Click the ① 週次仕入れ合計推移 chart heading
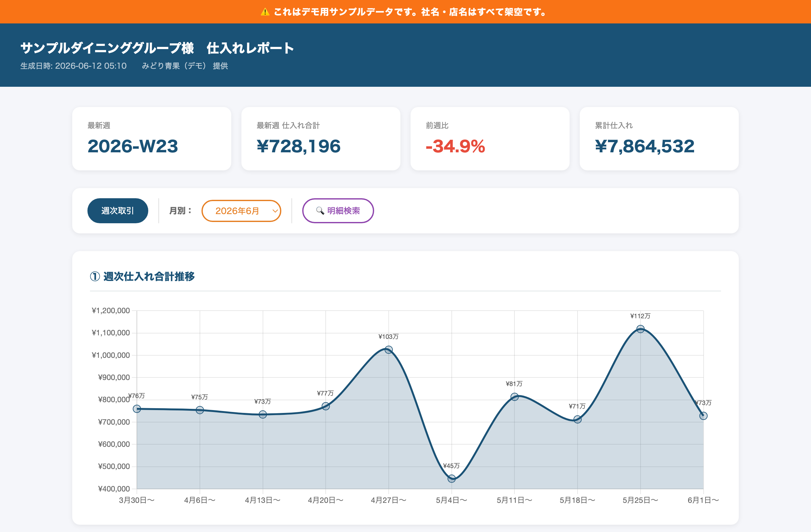Screen dimensions: 811x532 coord(142,276)
